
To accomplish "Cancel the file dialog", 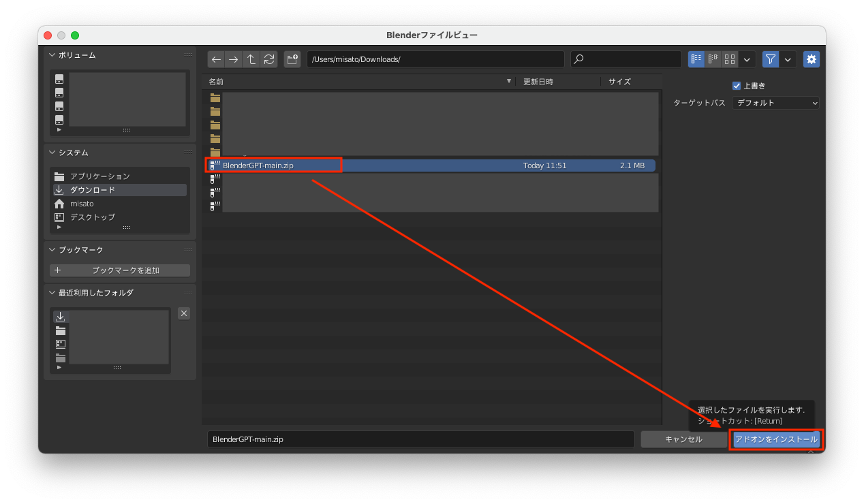I will 683,439.
